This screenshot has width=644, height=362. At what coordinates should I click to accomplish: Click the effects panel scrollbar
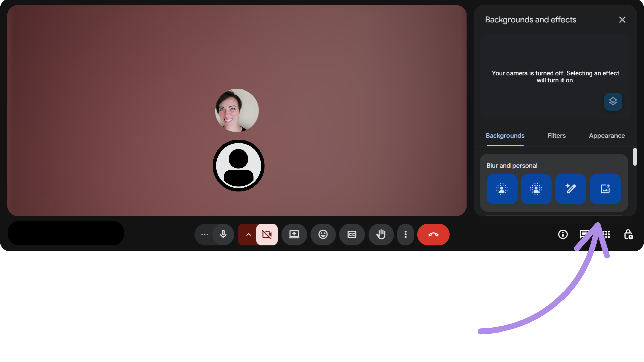(x=635, y=157)
